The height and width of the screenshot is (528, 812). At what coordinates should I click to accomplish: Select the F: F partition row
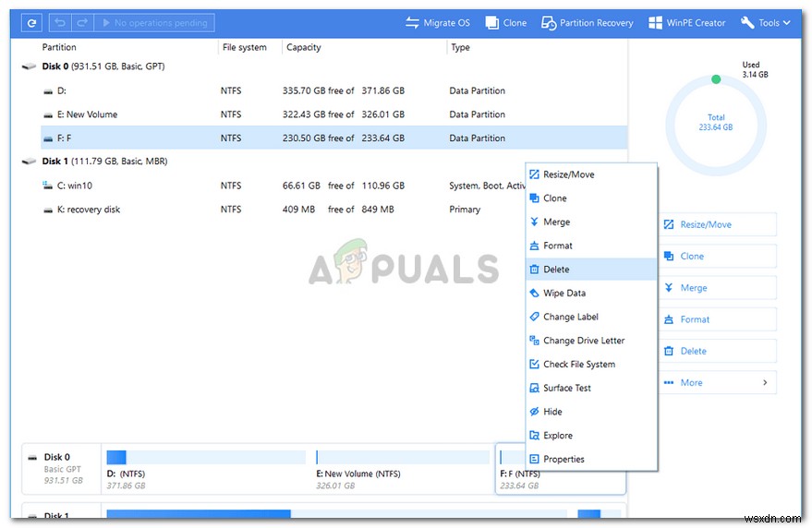tap(334, 138)
